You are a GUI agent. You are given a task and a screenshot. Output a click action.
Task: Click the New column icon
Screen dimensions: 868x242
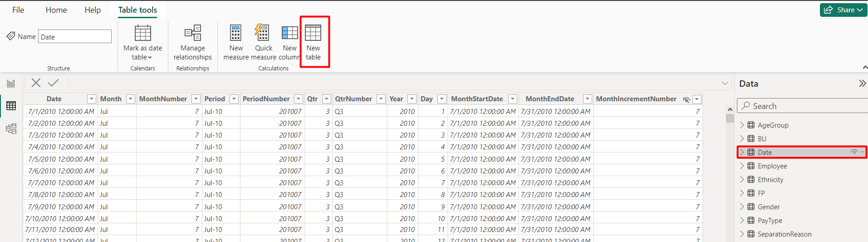click(x=289, y=33)
